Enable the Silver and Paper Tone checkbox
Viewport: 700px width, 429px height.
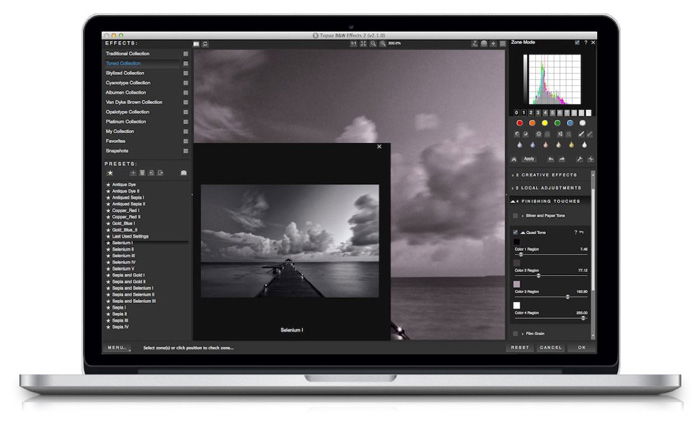pos(516,215)
